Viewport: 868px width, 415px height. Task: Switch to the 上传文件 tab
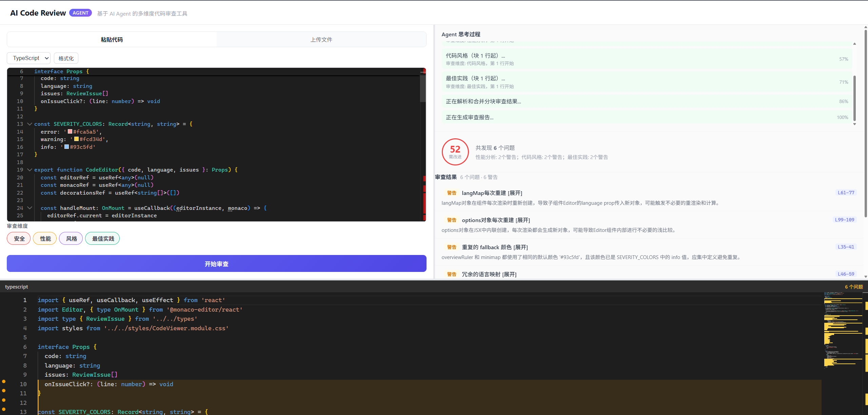click(x=321, y=39)
